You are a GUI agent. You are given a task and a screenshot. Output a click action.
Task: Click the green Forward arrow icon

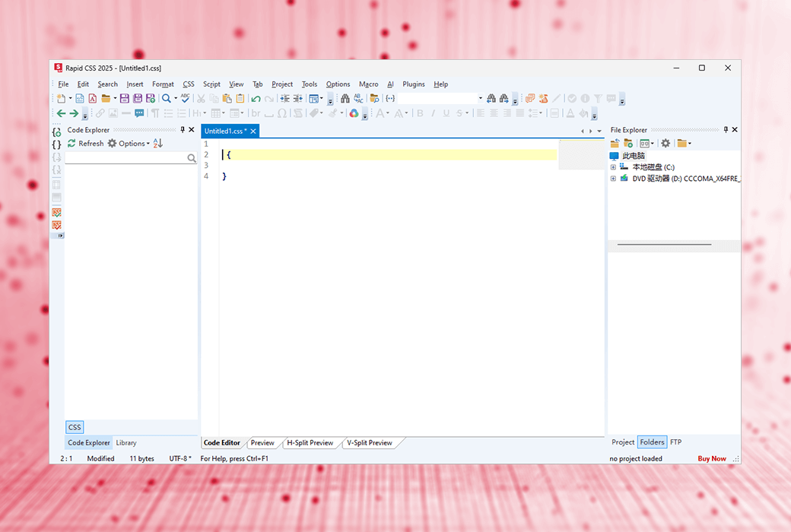coord(74,113)
